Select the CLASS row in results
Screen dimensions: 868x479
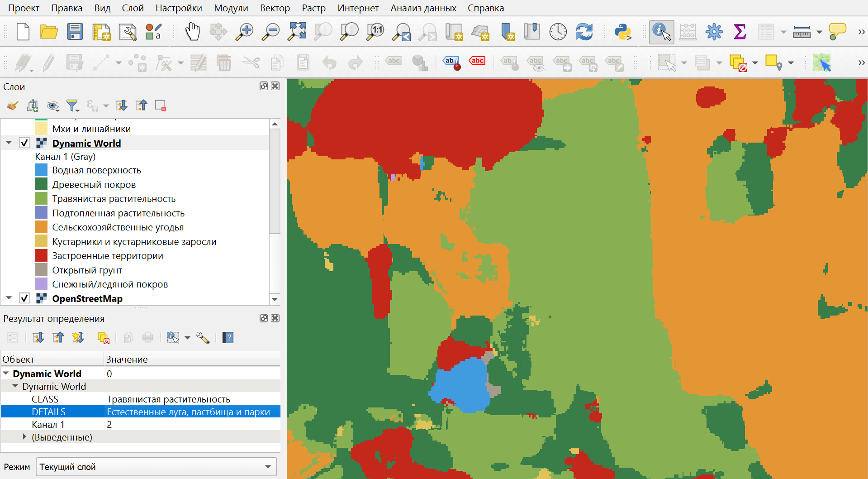[140, 399]
